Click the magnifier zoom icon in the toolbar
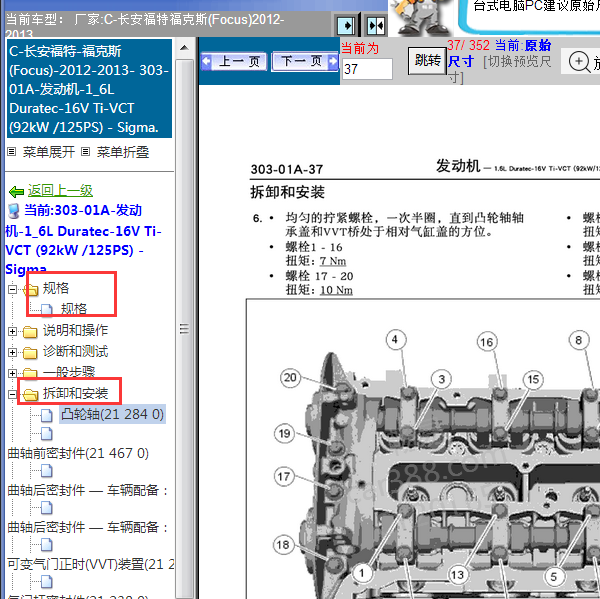 [x=579, y=62]
